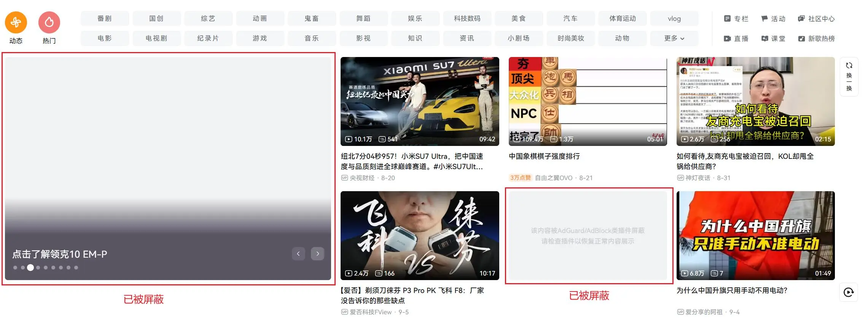Open the 科技数码 category tab
This screenshot has height=320, width=868.
[467, 19]
